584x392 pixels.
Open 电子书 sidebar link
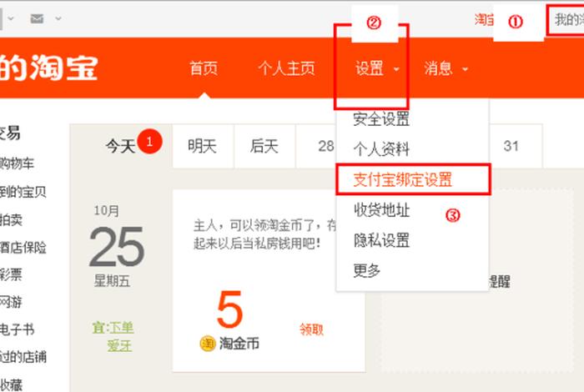click(18, 329)
